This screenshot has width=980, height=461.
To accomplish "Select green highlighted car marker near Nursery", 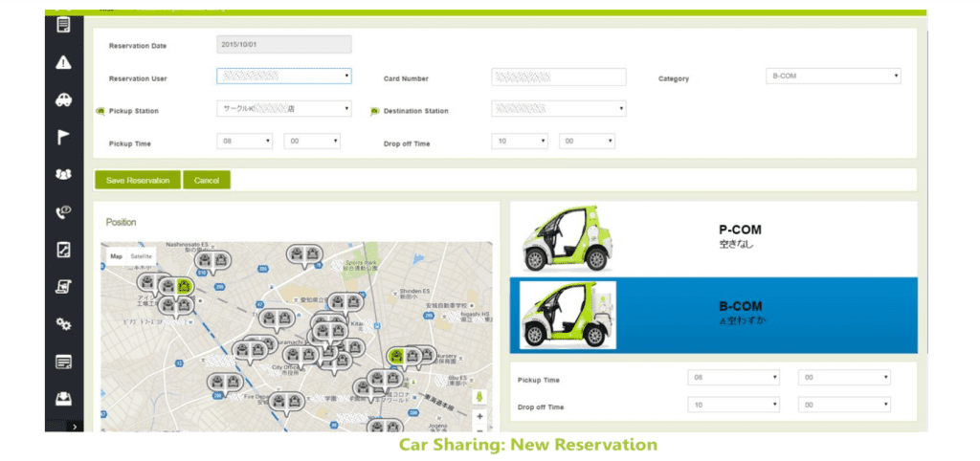I will [x=395, y=356].
